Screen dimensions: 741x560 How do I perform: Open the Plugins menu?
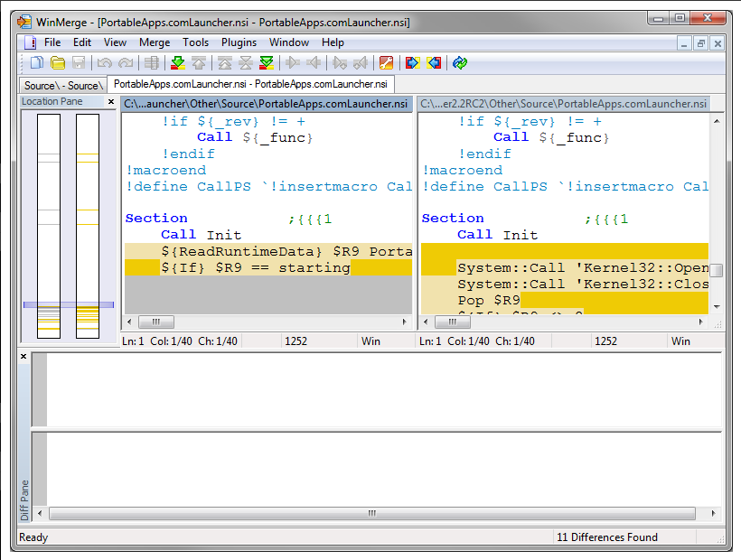(239, 42)
